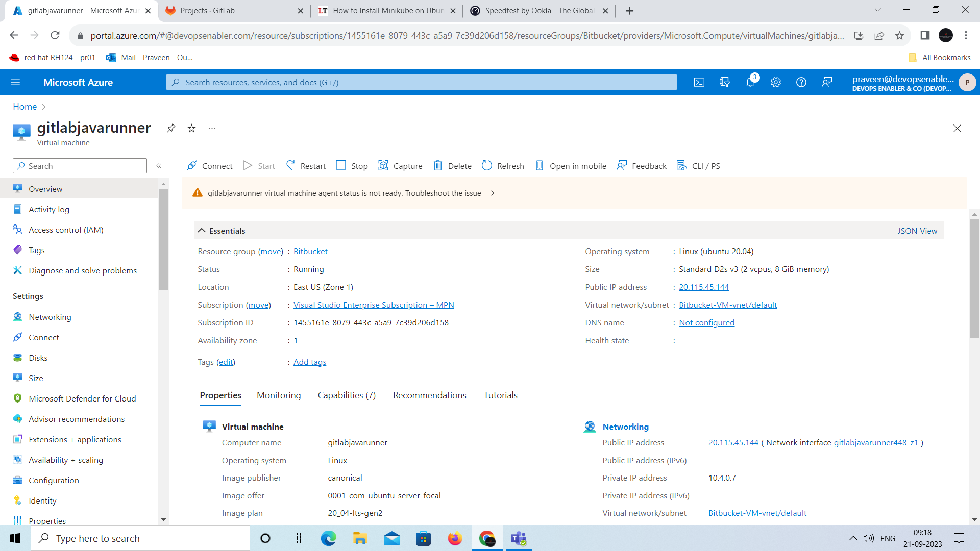
Task: Open a new browser tab
Action: [629, 11]
